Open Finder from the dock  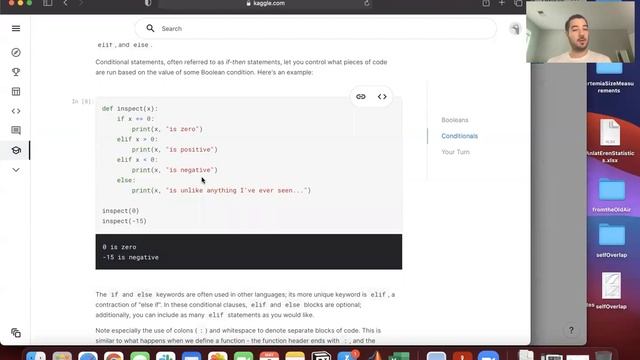[36, 356]
